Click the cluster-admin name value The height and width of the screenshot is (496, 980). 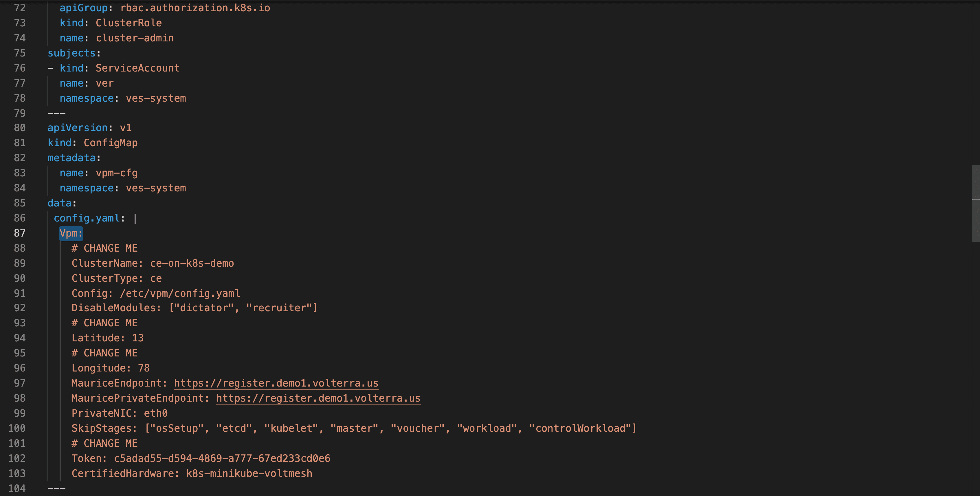pos(135,38)
